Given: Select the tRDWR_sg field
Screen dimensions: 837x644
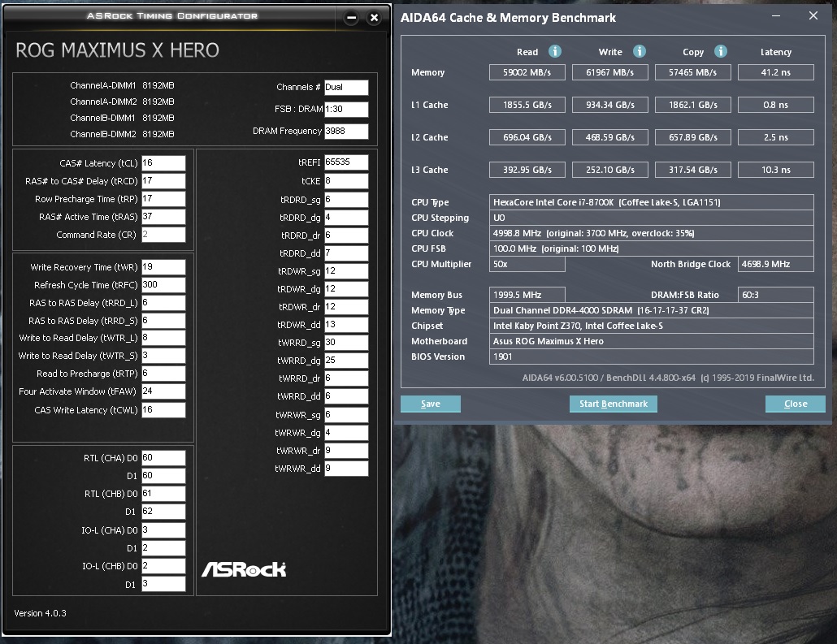Looking at the screenshot, I should click(346, 271).
